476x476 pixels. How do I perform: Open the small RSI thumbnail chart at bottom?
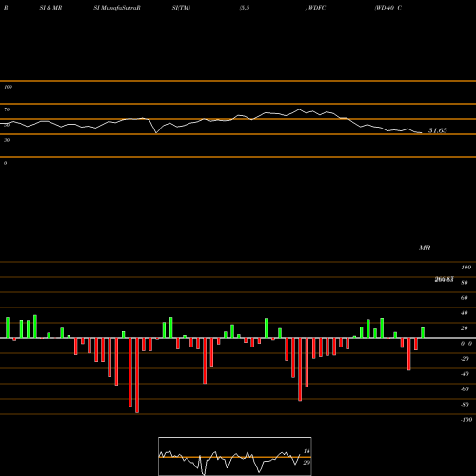235,456
